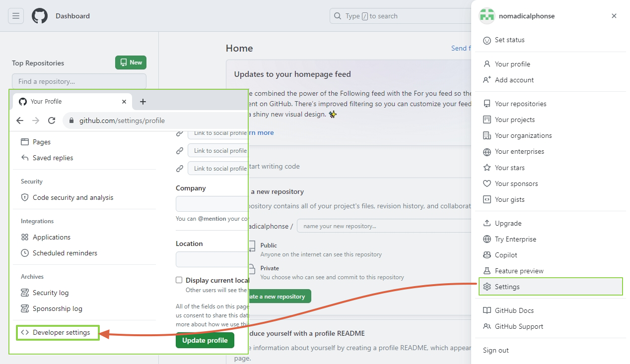Image resolution: width=630 pixels, height=364 pixels.
Task: Click the Scheduled reminders clock icon
Action: point(25,253)
